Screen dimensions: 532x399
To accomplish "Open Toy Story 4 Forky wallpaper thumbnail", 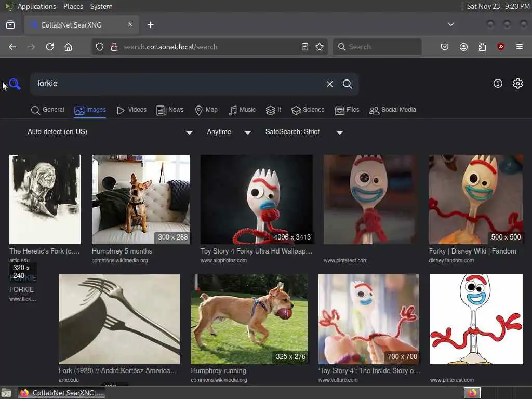I will 257,199.
